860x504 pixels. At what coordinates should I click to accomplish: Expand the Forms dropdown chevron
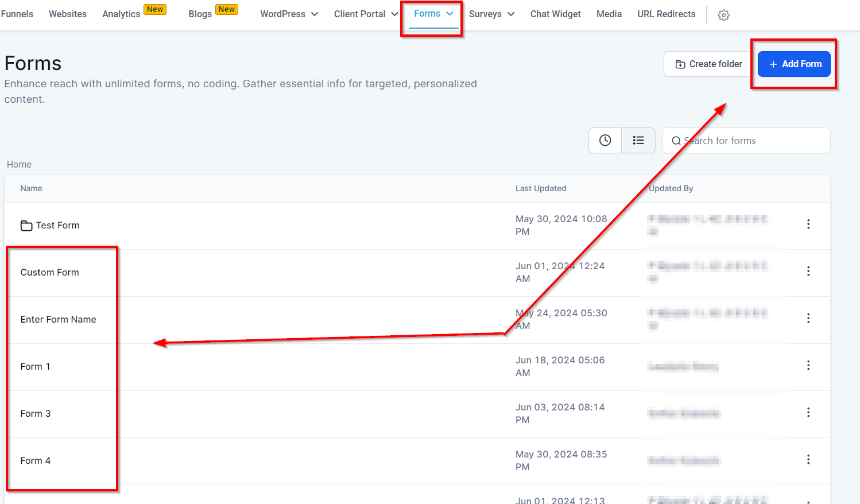pyautogui.click(x=450, y=13)
